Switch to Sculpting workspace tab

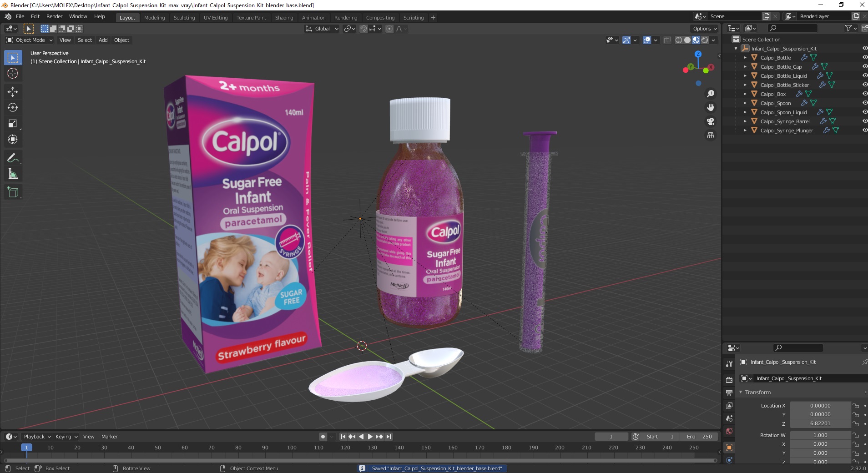[184, 18]
